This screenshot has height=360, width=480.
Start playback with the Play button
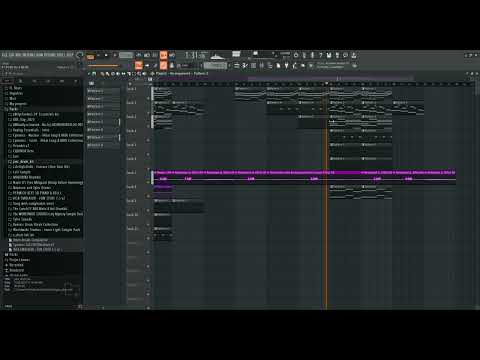tap(99, 55)
